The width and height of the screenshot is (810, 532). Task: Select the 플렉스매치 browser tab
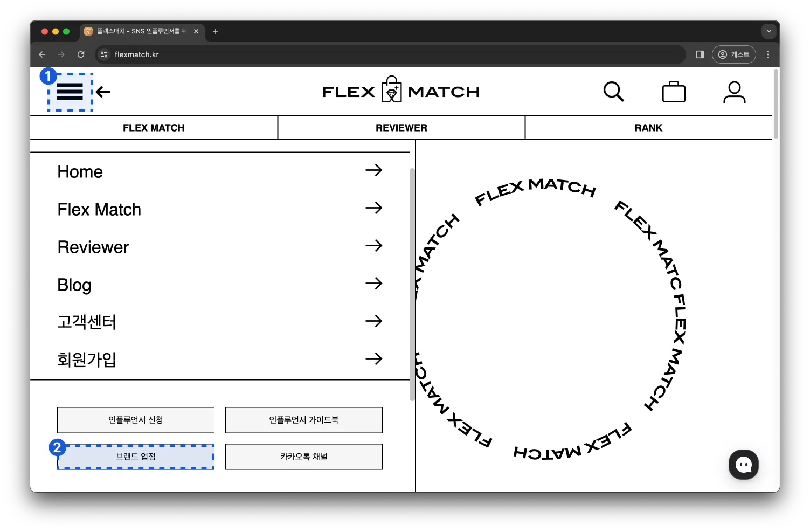[143, 31]
